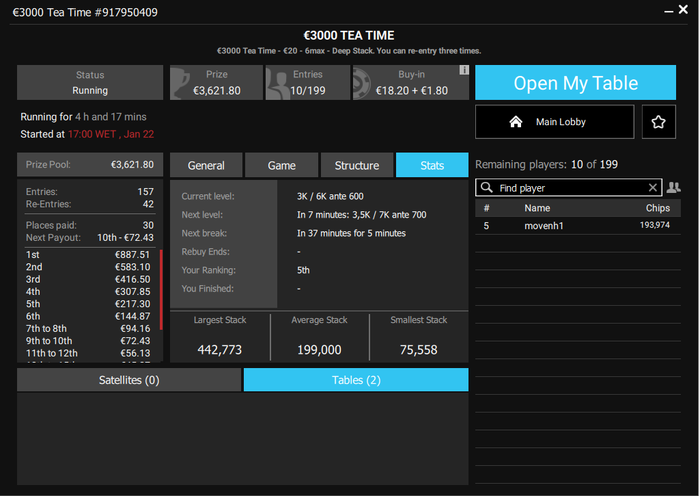Close the tournament lobby window
700x496 pixels.
(x=683, y=9)
